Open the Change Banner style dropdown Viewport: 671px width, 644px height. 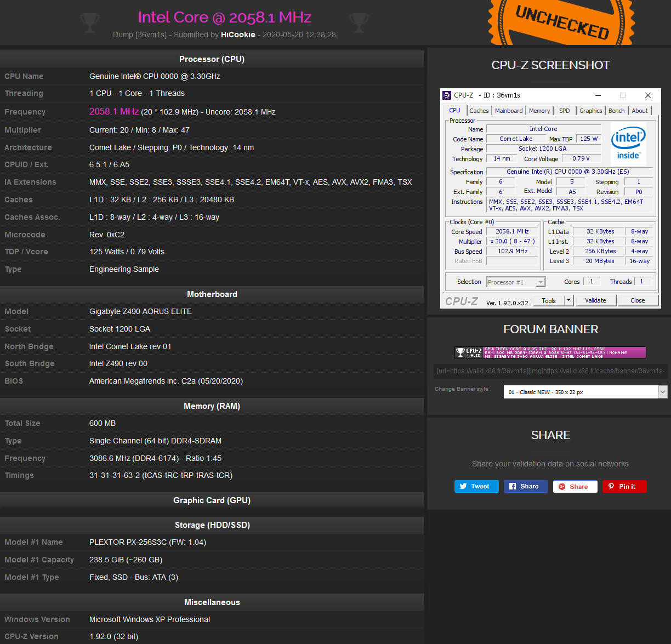(x=585, y=392)
